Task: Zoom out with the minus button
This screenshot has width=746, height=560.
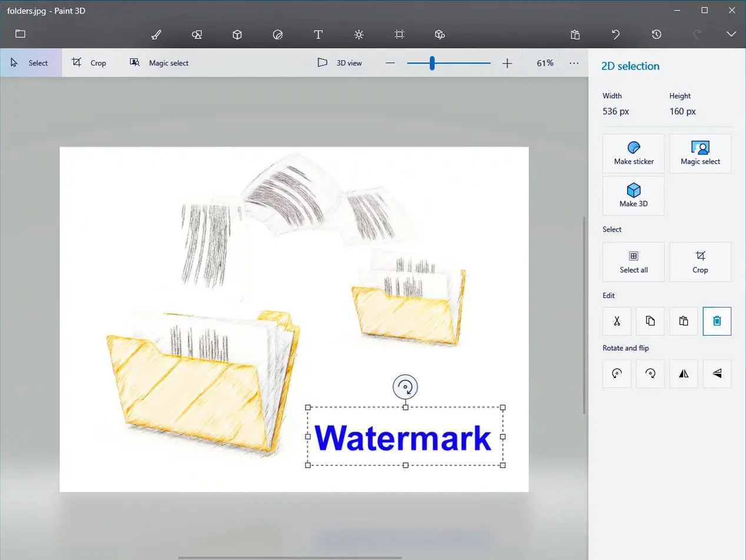Action: point(390,63)
